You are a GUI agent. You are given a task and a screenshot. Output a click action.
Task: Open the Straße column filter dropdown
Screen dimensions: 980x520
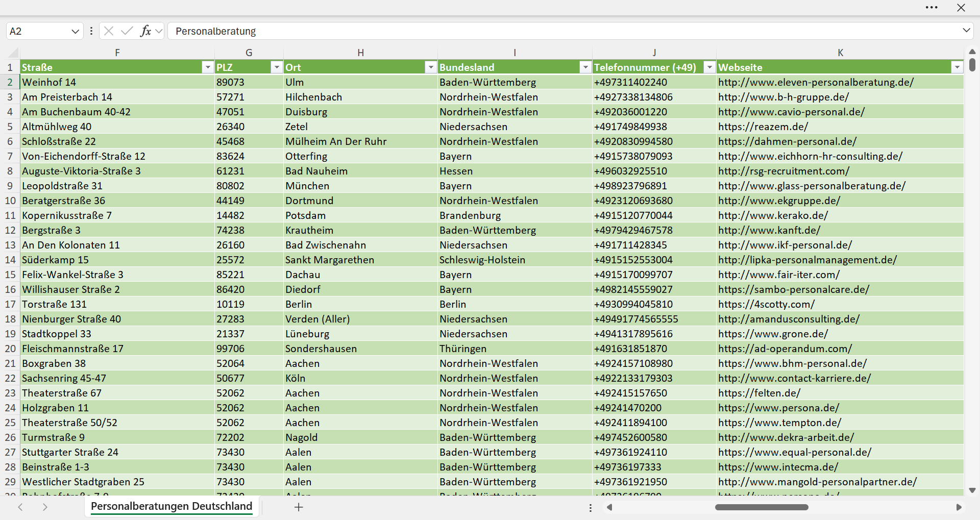pos(207,67)
